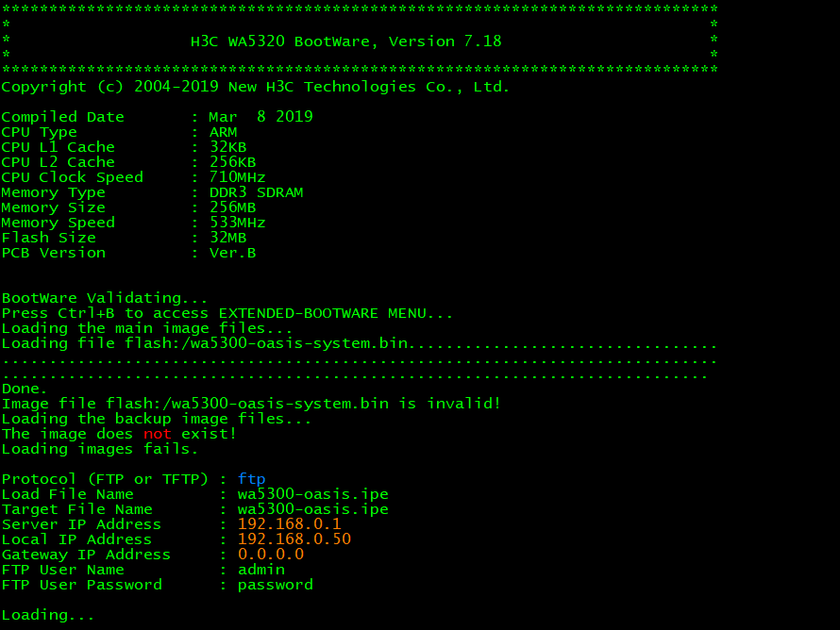Click the 'Loading images fails.' line
840x630 pixels.
pyautogui.click(x=100, y=449)
